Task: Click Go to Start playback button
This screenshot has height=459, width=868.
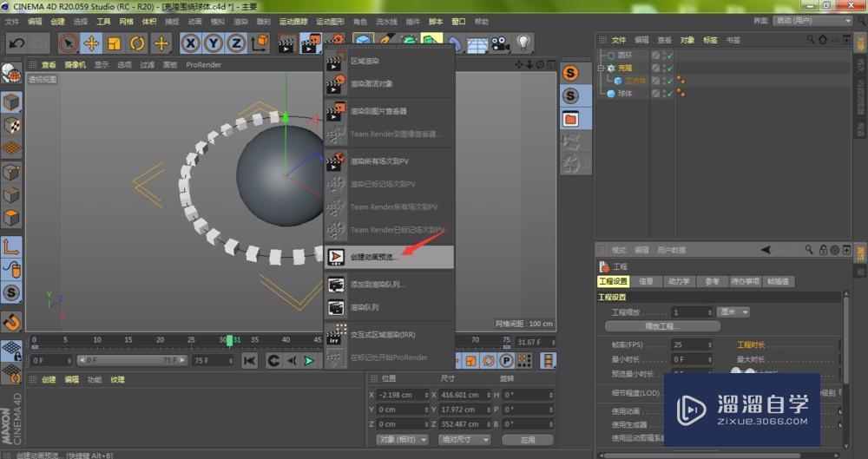Action: pyautogui.click(x=250, y=360)
